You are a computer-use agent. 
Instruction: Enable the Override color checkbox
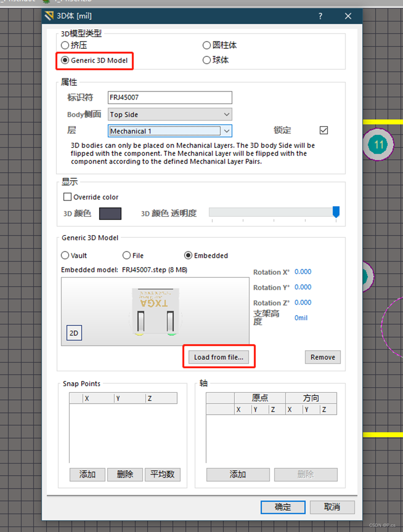pos(67,197)
